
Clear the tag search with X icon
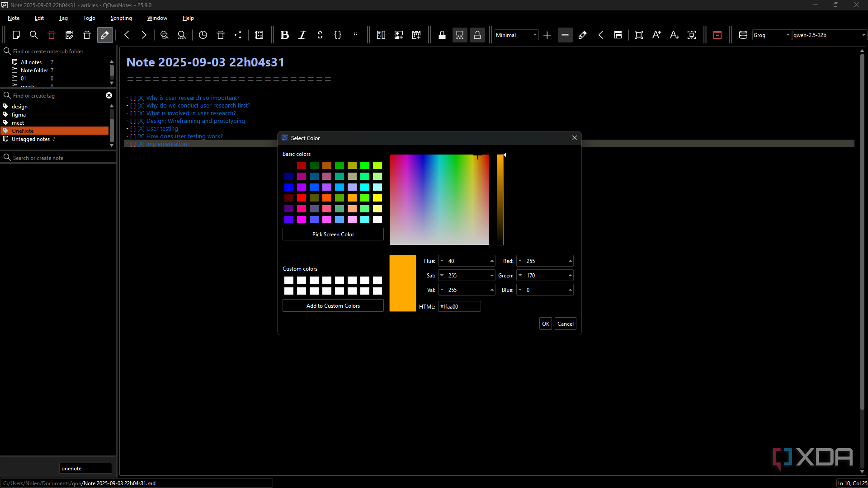(x=109, y=95)
